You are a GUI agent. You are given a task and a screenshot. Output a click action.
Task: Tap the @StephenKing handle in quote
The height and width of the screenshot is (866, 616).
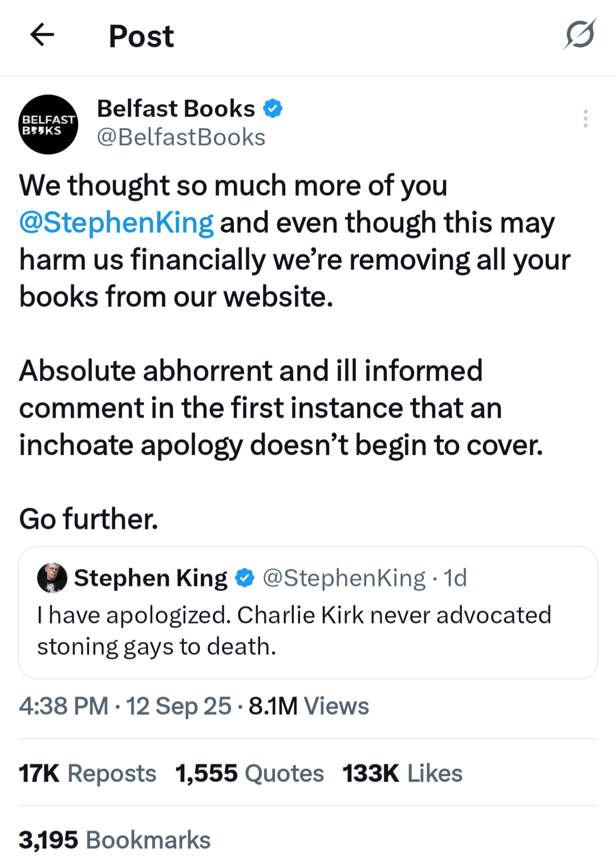pyautogui.click(x=343, y=578)
